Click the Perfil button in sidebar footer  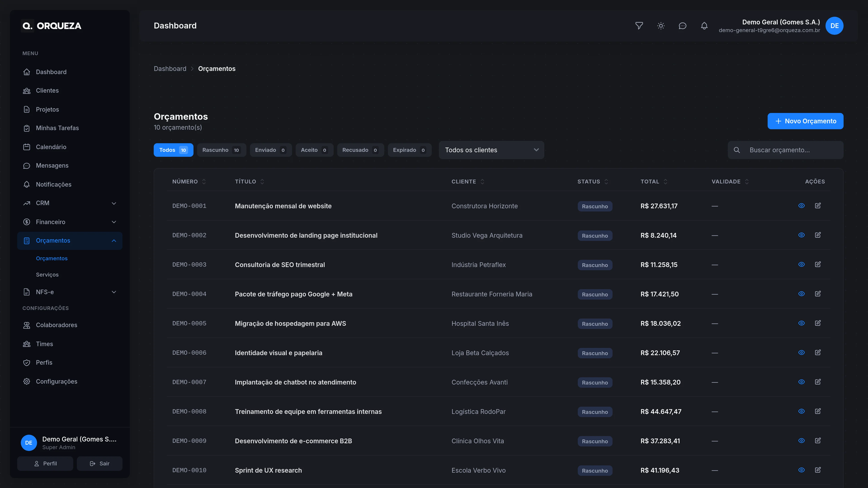pos(45,463)
